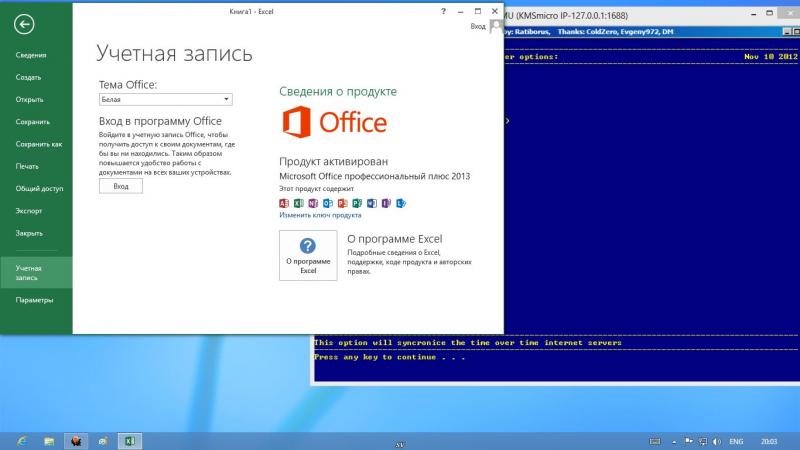This screenshot has width=800, height=450.
Task: Click the user avatar icon next to Вход
Action: [x=495, y=26]
